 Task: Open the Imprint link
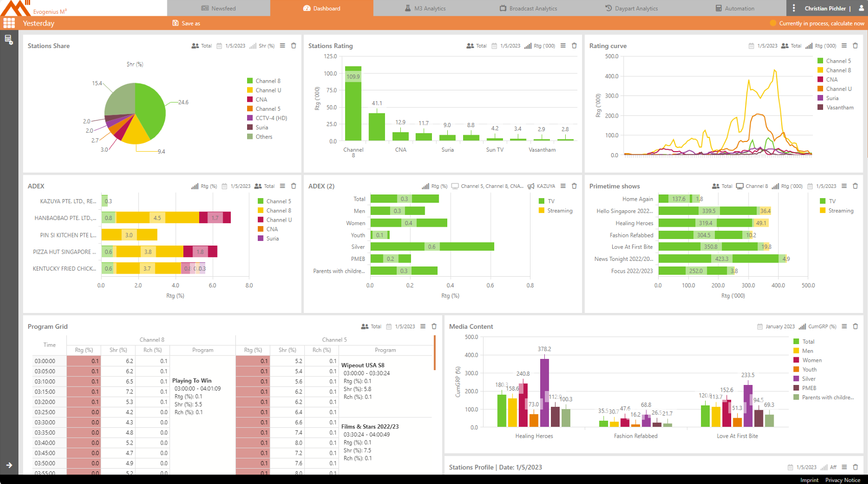(809, 480)
